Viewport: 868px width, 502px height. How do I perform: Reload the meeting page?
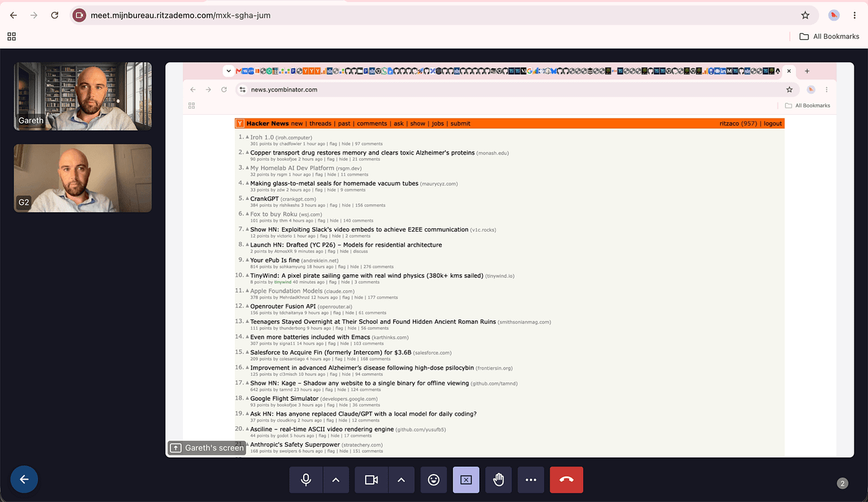[x=55, y=16]
